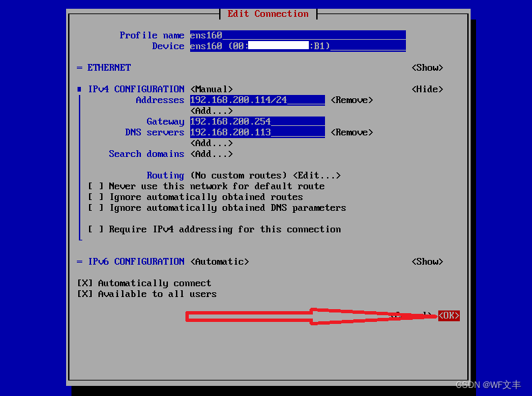Toggle Ignore automatically obtained DNS parameters
The height and width of the screenshot is (396, 532).
tap(217, 207)
